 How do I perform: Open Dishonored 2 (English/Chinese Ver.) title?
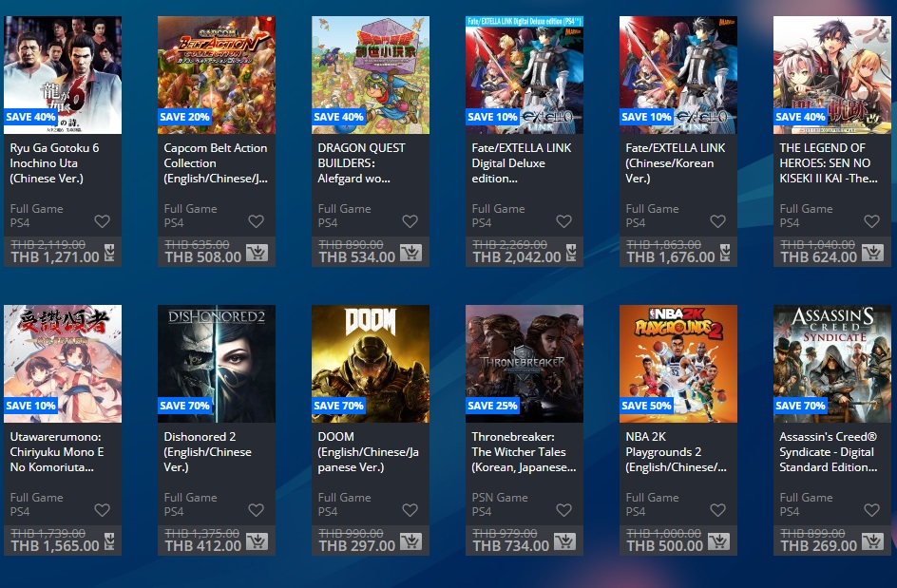coord(208,452)
